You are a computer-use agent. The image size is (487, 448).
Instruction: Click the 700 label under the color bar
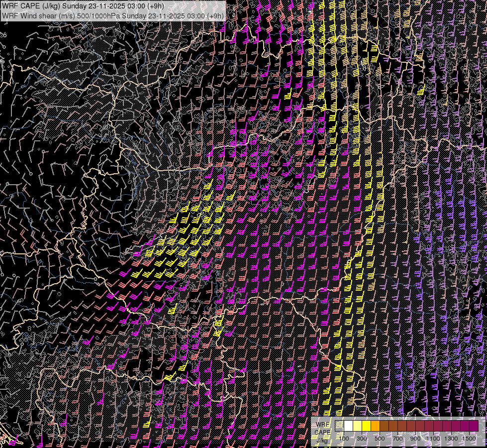397,439
